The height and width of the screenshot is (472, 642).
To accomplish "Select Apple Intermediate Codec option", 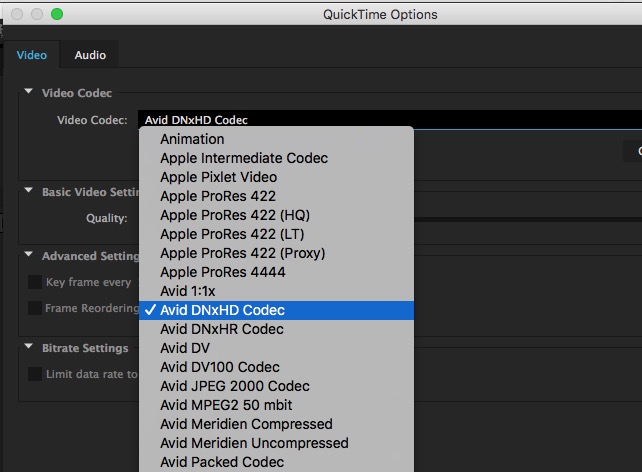I will (x=276, y=158).
